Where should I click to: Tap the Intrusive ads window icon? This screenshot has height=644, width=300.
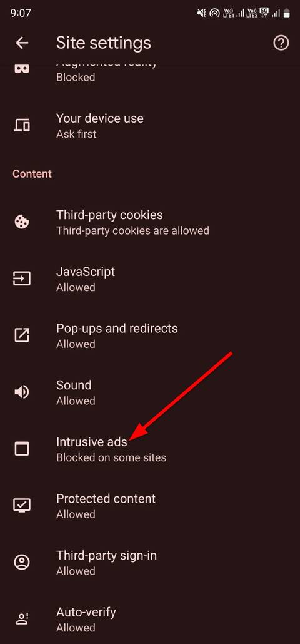pyautogui.click(x=22, y=449)
